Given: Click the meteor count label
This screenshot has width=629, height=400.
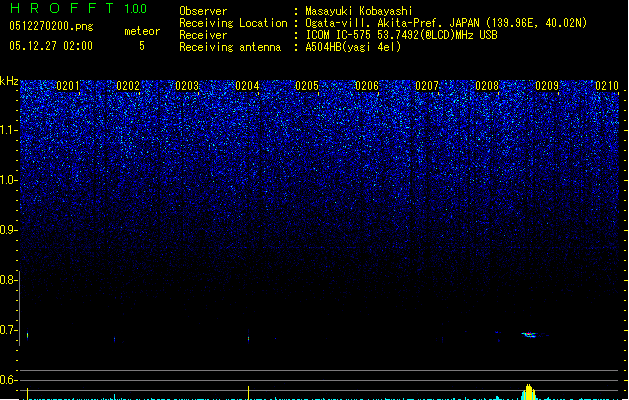Looking at the screenshot, I should (x=142, y=31).
